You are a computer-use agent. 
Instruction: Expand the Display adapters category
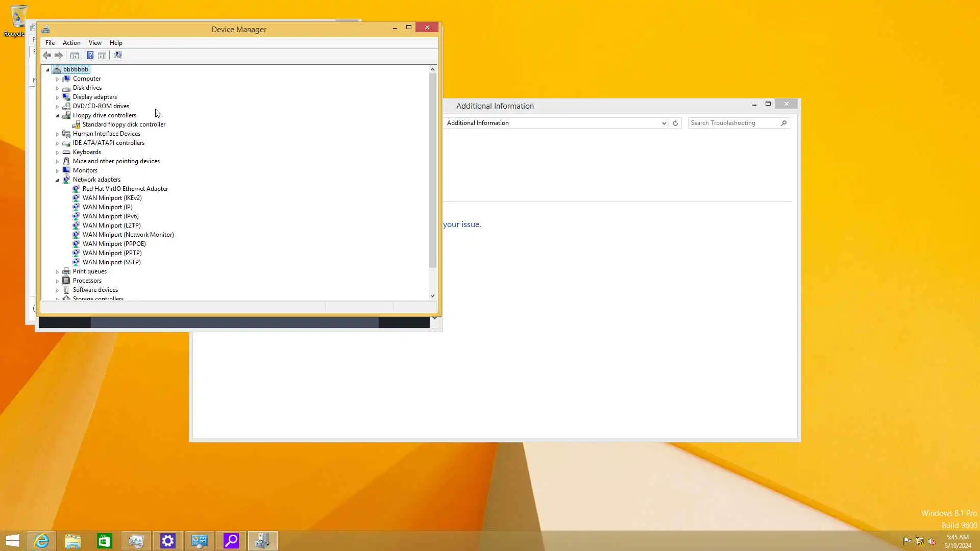pos(57,97)
